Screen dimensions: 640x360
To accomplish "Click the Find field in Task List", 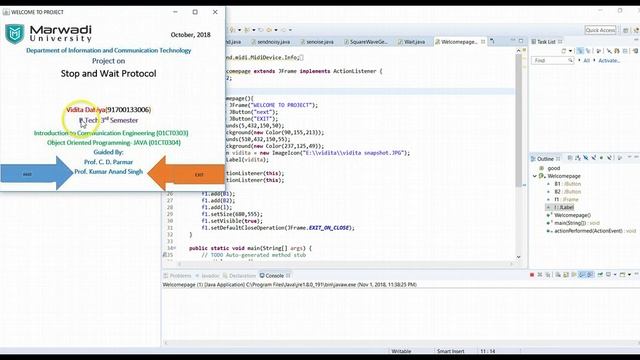I will pos(553,60).
